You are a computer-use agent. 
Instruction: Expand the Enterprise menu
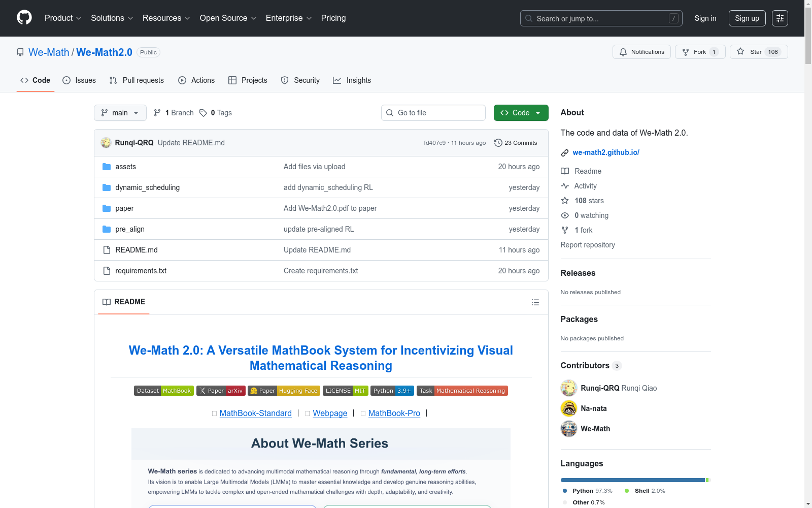click(289, 18)
